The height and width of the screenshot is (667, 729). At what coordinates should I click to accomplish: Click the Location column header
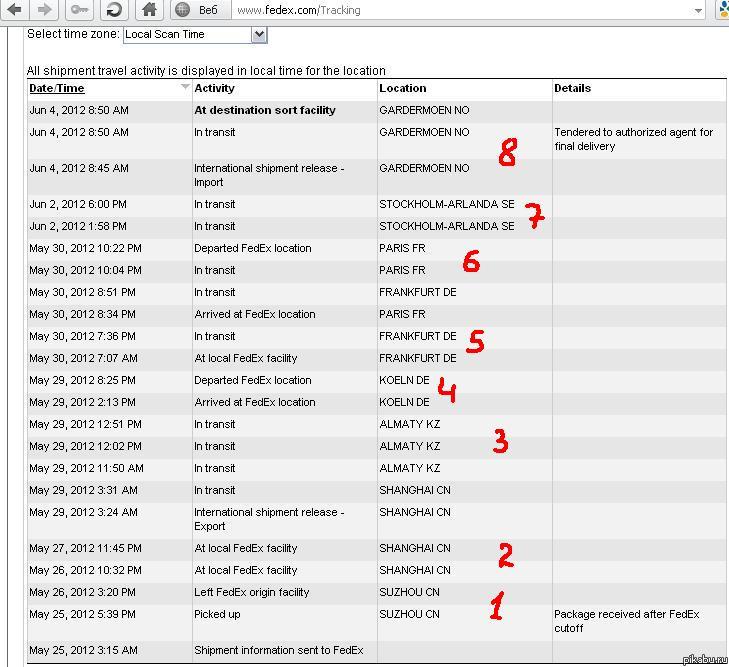click(x=403, y=88)
